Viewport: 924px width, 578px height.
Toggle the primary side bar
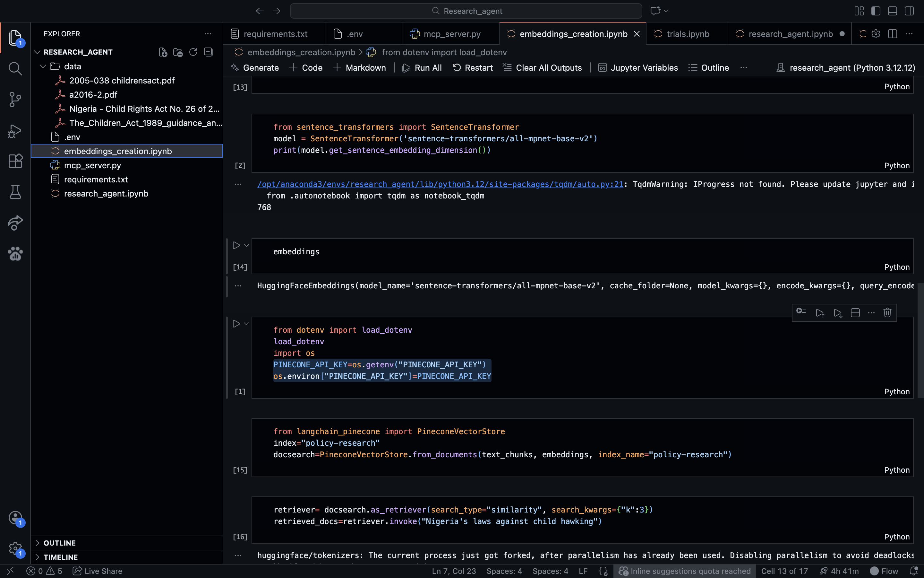[876, 11]
